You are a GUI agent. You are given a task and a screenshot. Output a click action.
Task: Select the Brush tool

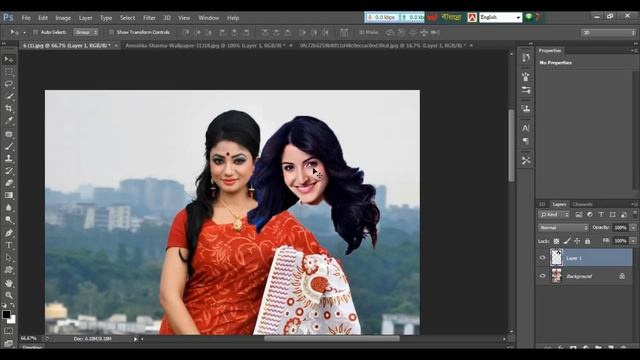tap(9, 146)
